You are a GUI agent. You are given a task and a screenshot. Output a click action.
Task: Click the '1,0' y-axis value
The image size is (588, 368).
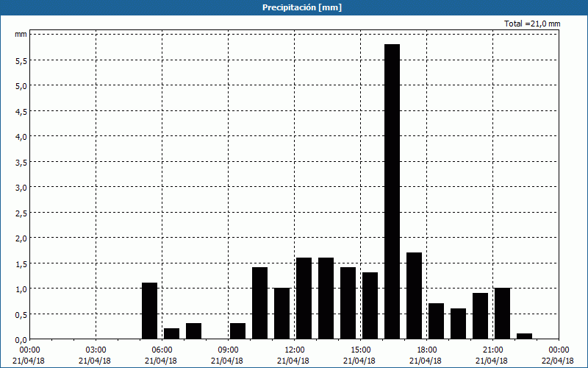[x=21, y=289]
